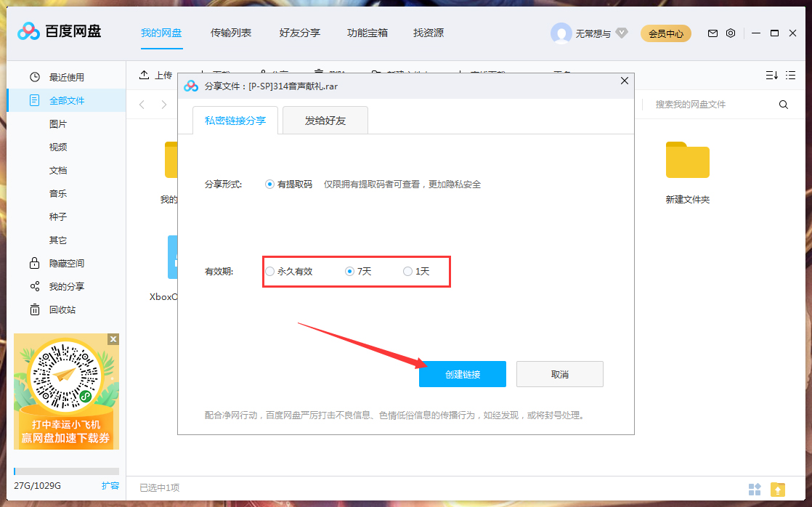The width and height of the screenshot is (812, 507).
Task: Switch to the 发给好友 tab
Action: coord(324,120)
